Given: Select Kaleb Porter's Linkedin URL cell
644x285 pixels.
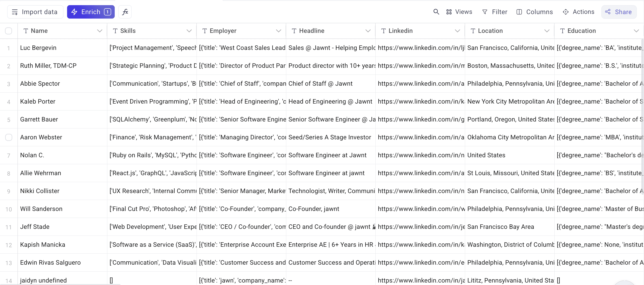Looking at the screenshot, I should pyautogui.click(x=421, y=102).
